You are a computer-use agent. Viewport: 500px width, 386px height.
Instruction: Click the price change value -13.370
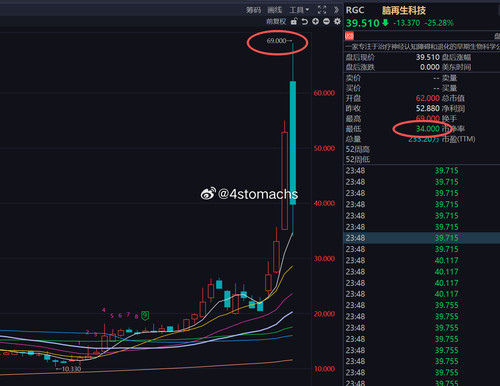pyautogui.click(x=407, y=23)
